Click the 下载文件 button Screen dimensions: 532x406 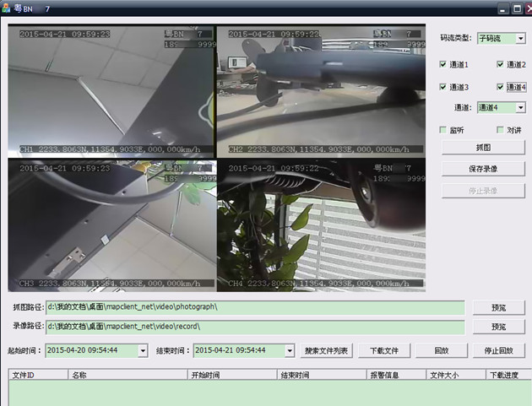tap(384, 350)
